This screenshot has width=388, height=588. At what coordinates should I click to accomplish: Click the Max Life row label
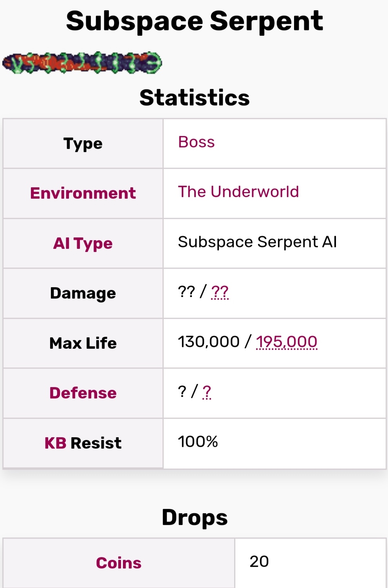pyautogui.click(x=83, y=343)
